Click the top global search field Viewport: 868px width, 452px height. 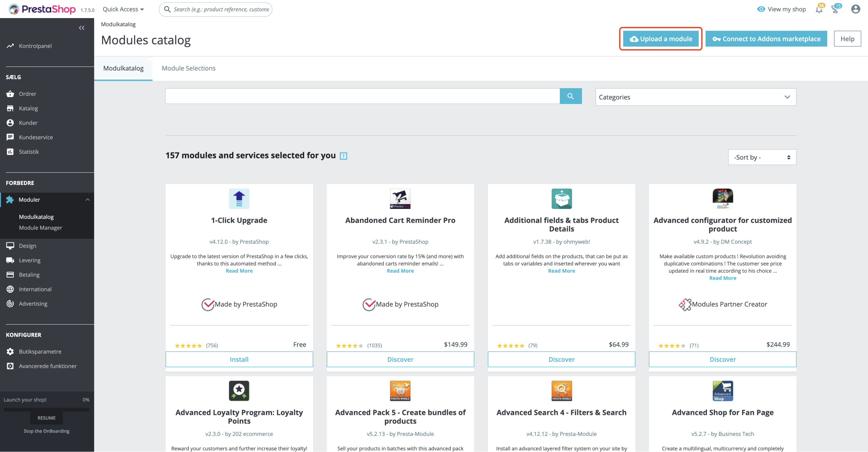pos(216,9)
